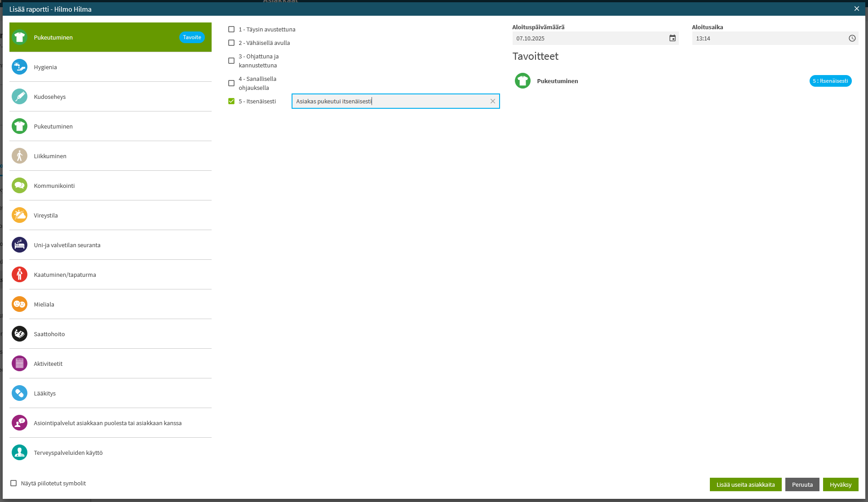Click the Liikkuminen walking person icon
868x502 pixels.
pos(19,156)
